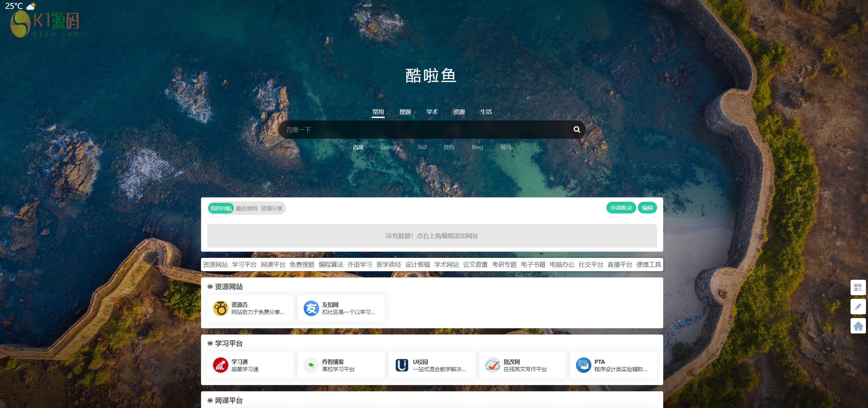The height and width of the screenshot is (408, 868).
Task: Switch search engine to 搜狗
Action: pos(449,147)
